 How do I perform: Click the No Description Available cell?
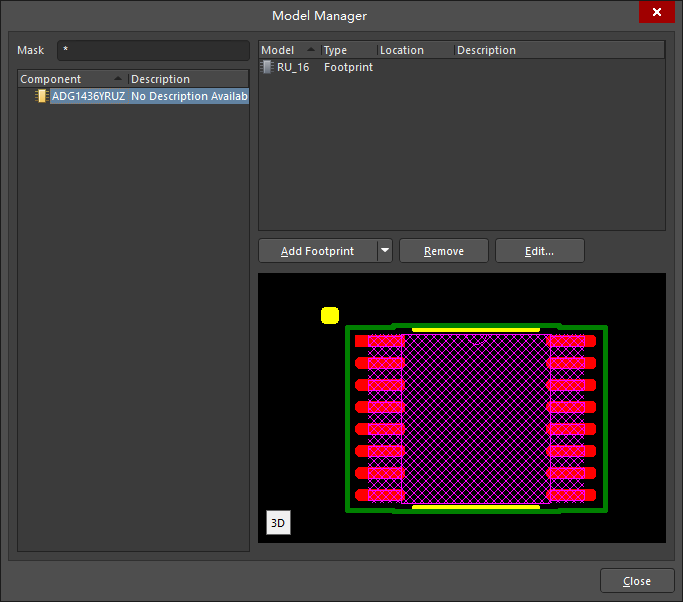coord(189,96)
